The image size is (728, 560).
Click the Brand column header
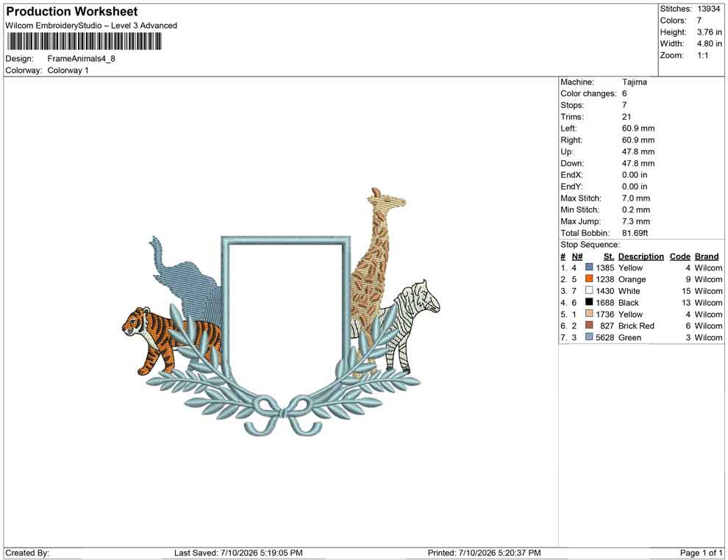click(707, 256)
